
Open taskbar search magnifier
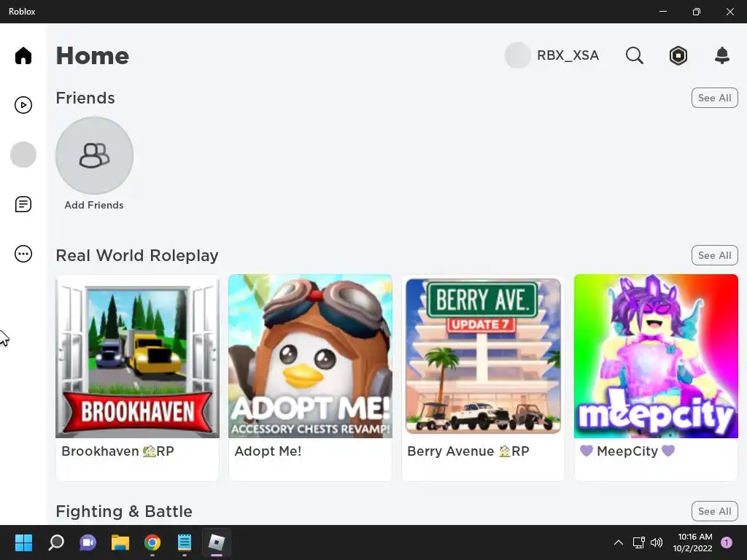[x=56, y=542]
